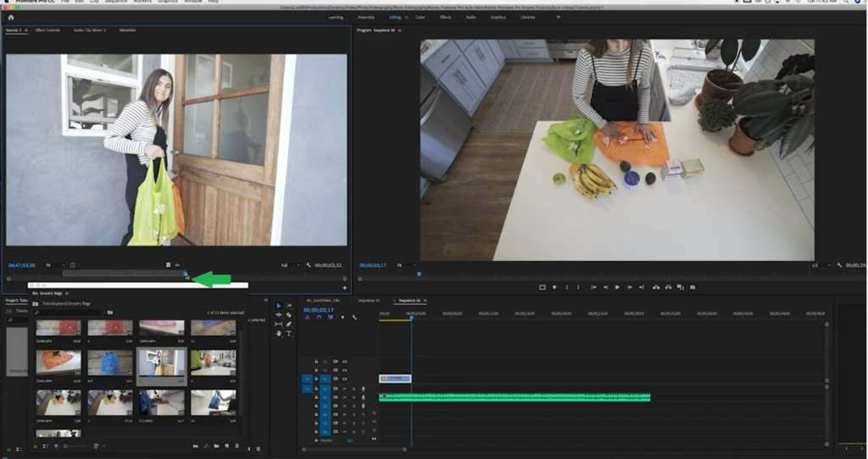This screenshot has width=868, height=459.
Task: Toggle Snap magnet in timeline
Action: [319, 318]
